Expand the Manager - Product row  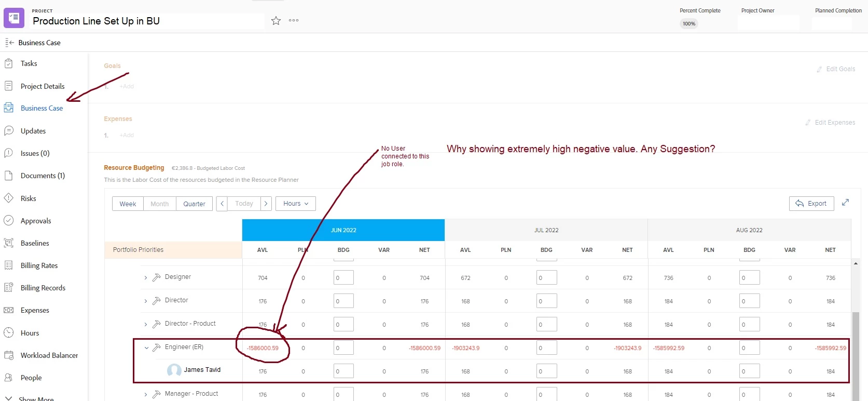point(145,395)
